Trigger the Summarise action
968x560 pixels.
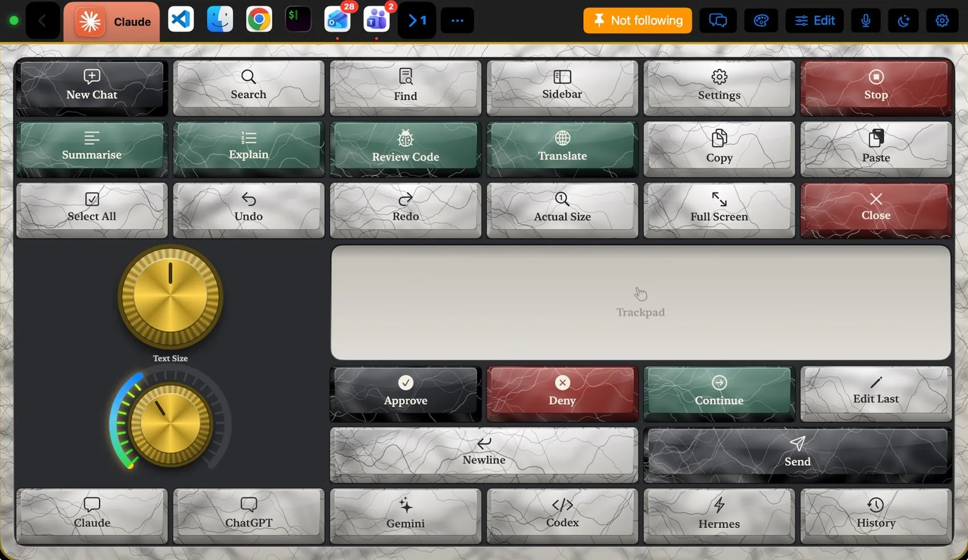coord(92,149)
